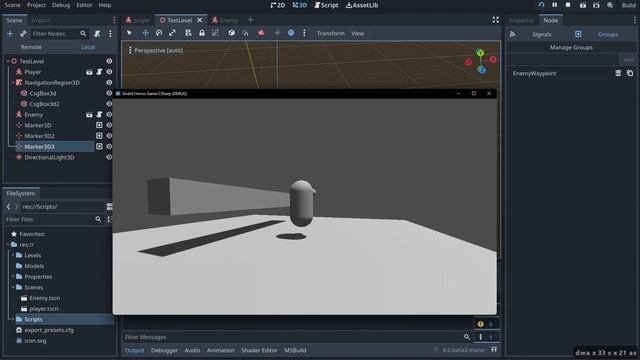The height and width of the screenshot is (360, 640).
Task: Toggle visibility of Player node
Action: tap(109, 72)
